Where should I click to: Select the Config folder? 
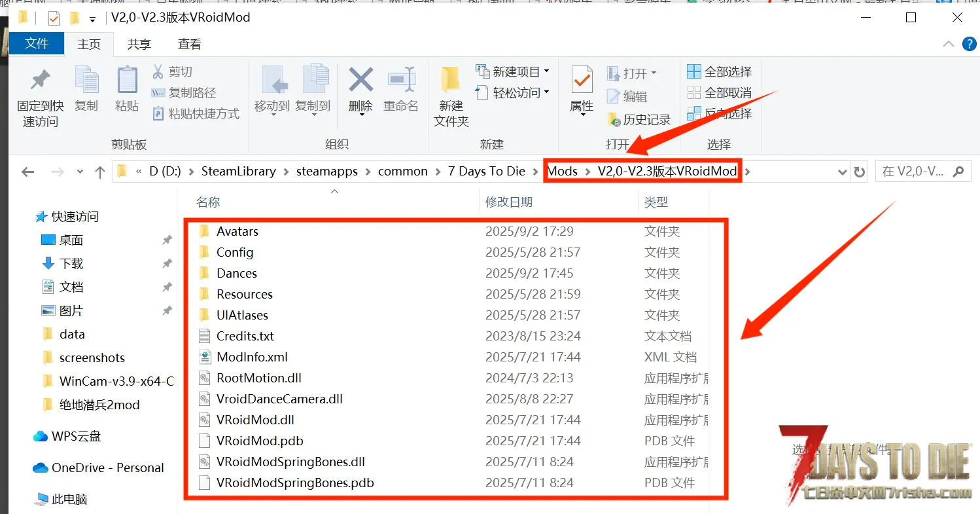point(235,252)
